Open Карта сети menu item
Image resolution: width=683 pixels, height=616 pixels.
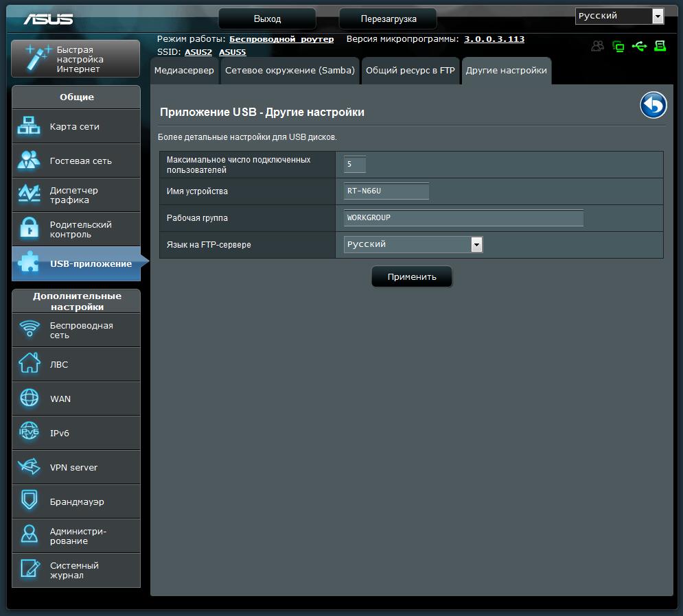click(x=76, y=126)
